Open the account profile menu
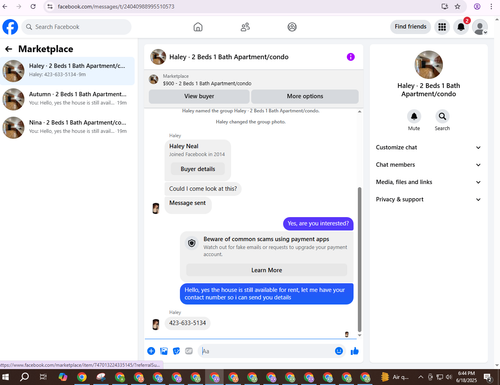The width and height of the screenshot is (500, 385). [480, 27]
